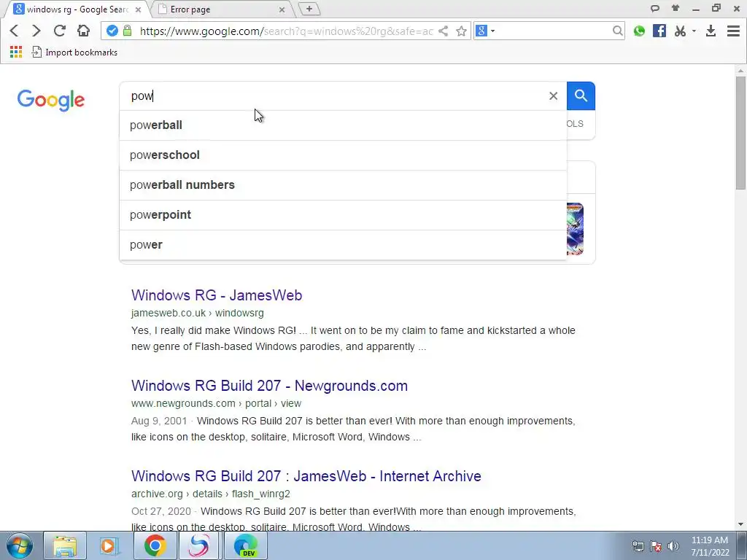Click the green padlock security icon
This screenshot has width=747, height=560.
coord(127,31)
